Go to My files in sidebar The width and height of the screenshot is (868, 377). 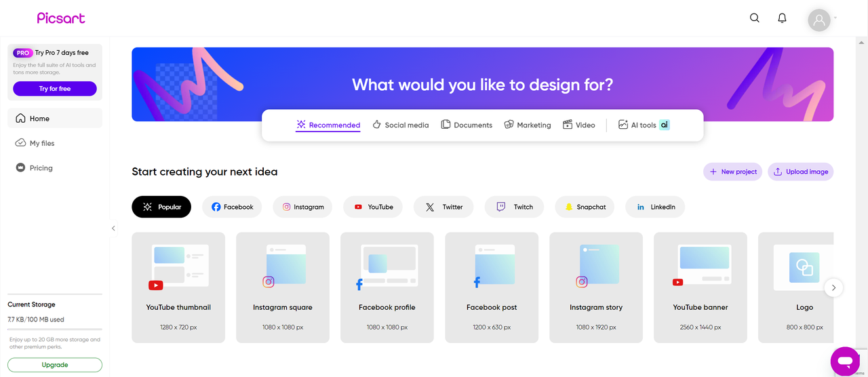[42, 143]
